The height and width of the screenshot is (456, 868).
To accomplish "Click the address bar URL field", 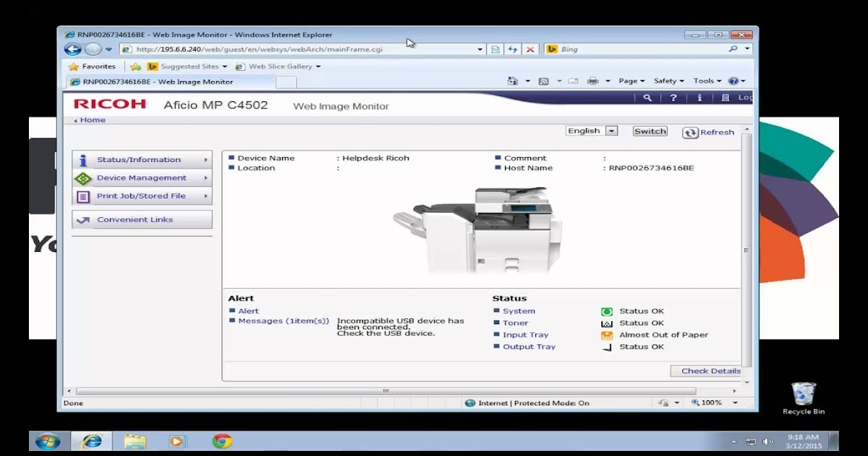I will (297, 49).
